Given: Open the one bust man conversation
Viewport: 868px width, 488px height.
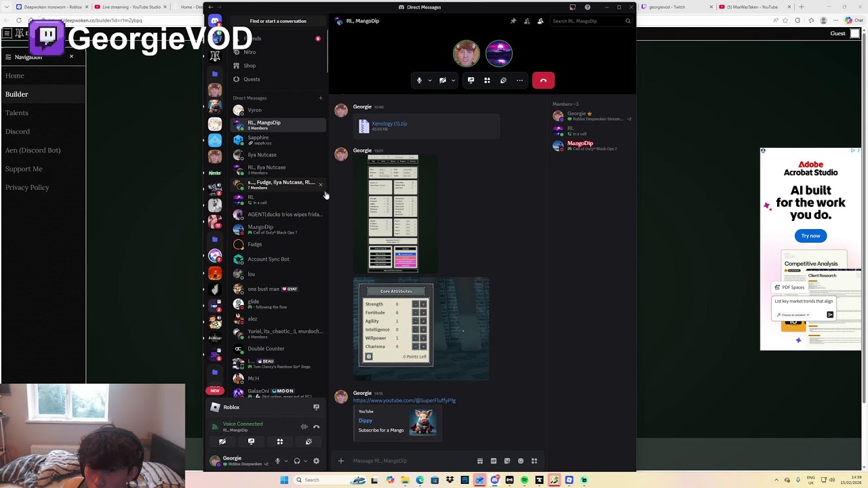Looking at the screenshot, I should point(278,289).
